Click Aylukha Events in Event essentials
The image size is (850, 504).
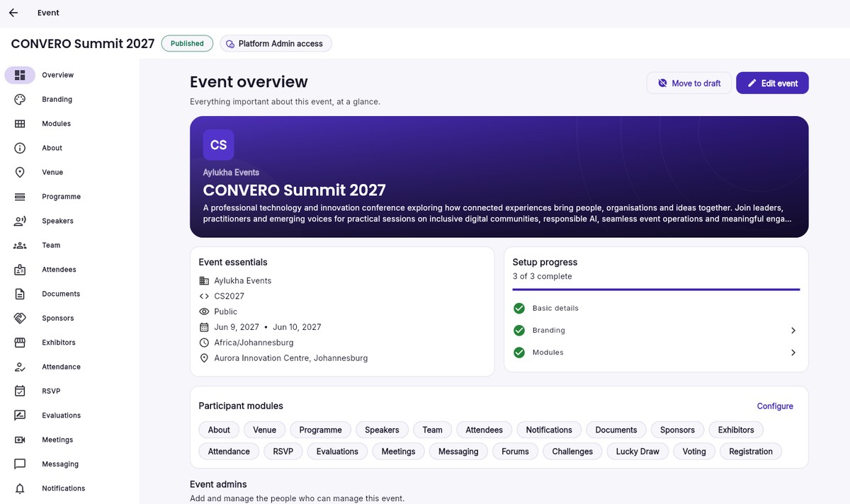click(x=243, y=281)
